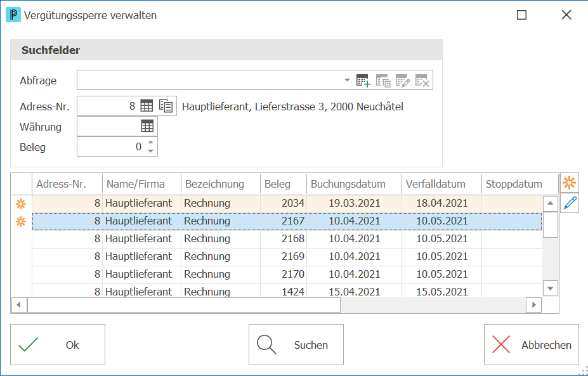This screenshot has height=376, width=588.
Task: Click the horizontal scrollbar right arrow
Action: 533,305
